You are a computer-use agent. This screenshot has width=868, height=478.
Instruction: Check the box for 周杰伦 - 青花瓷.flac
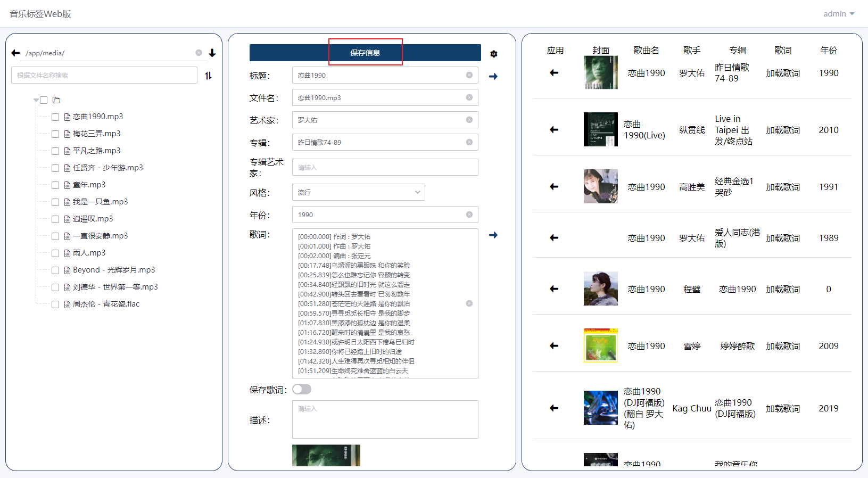pyautogui.click(x=55, y=304)
